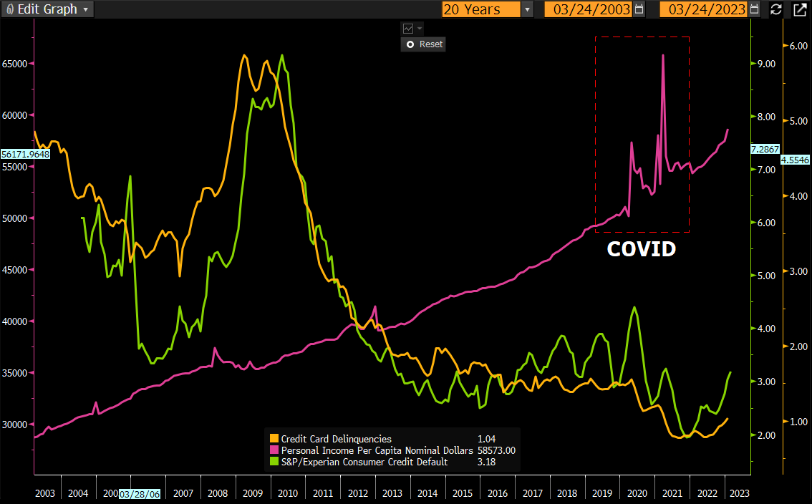This screenshot has height=504, width=812.
Task: Click the Reset button
Action: 423,44
